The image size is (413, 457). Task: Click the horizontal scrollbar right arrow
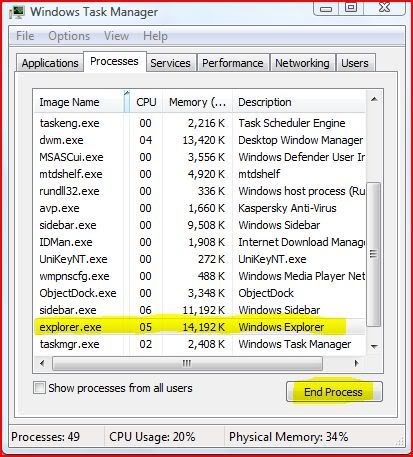[x=356, y=363]
